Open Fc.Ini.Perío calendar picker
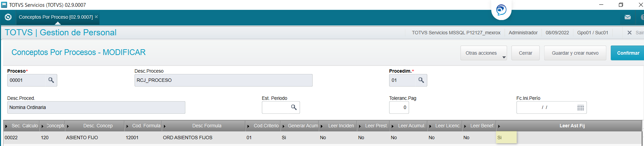This screenshot has width=644, height=146. pyautogui.click(x=581, y=108)
